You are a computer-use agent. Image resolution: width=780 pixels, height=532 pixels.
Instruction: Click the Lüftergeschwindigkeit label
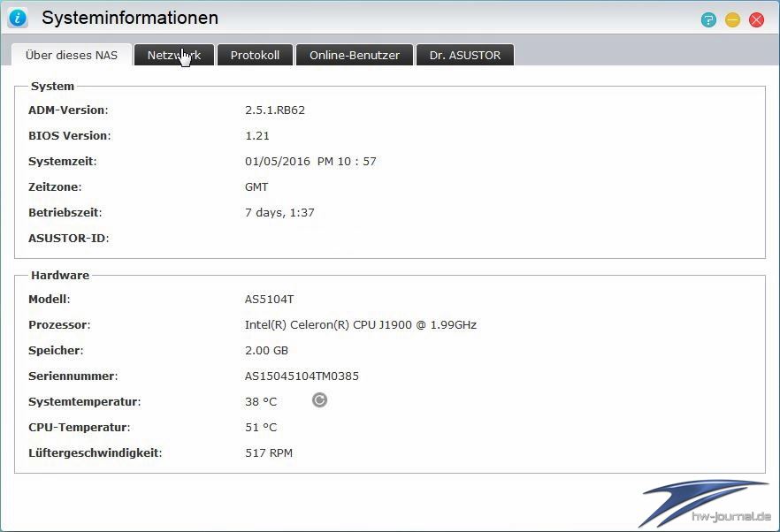click(95, 453)
